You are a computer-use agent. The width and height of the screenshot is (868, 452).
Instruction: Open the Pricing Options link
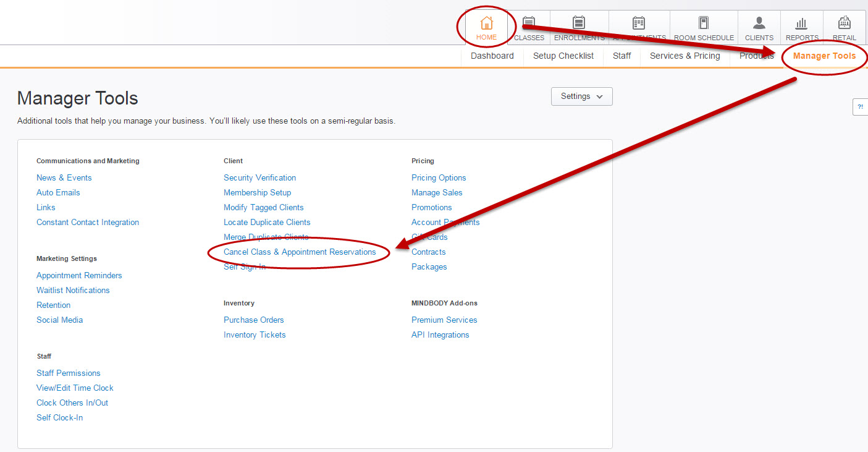tap(439, 177)
